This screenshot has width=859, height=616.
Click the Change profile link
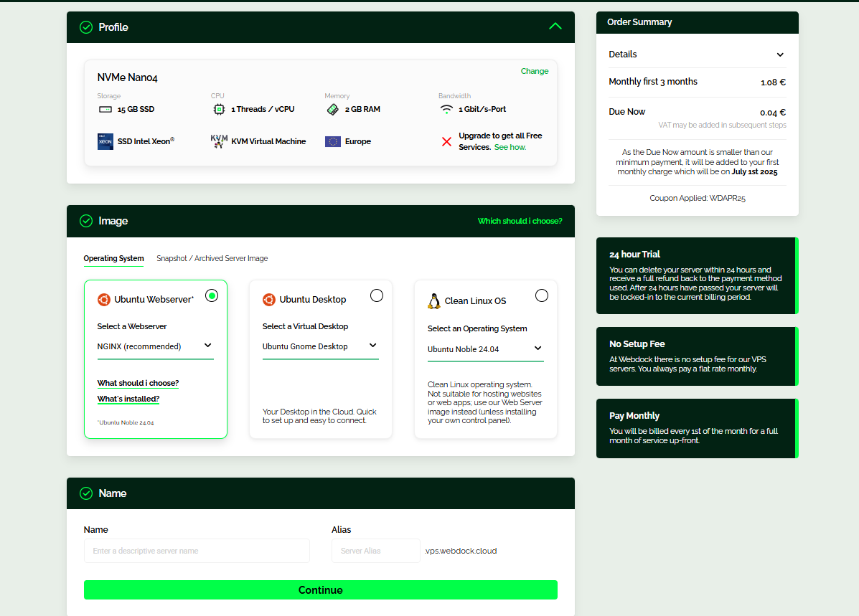point(534,71)
